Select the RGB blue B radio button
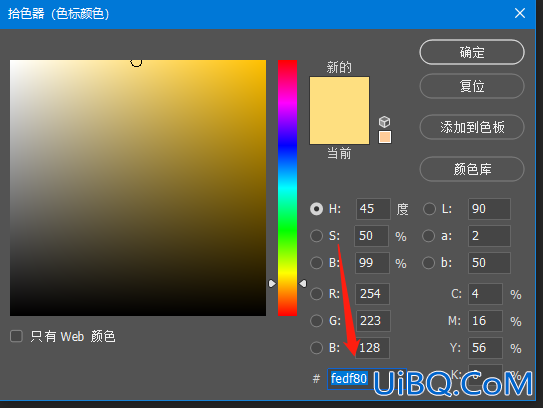Image resolution: width=543 pixels, height=408 pixels. tap(317, 348)
